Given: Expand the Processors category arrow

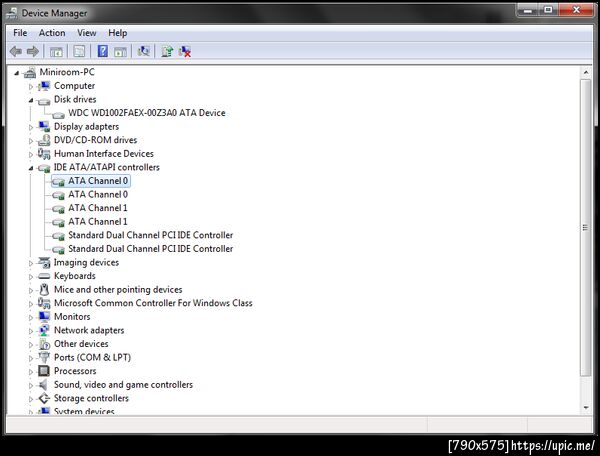Looking at the screenshot, I should [x=31, y=371].
